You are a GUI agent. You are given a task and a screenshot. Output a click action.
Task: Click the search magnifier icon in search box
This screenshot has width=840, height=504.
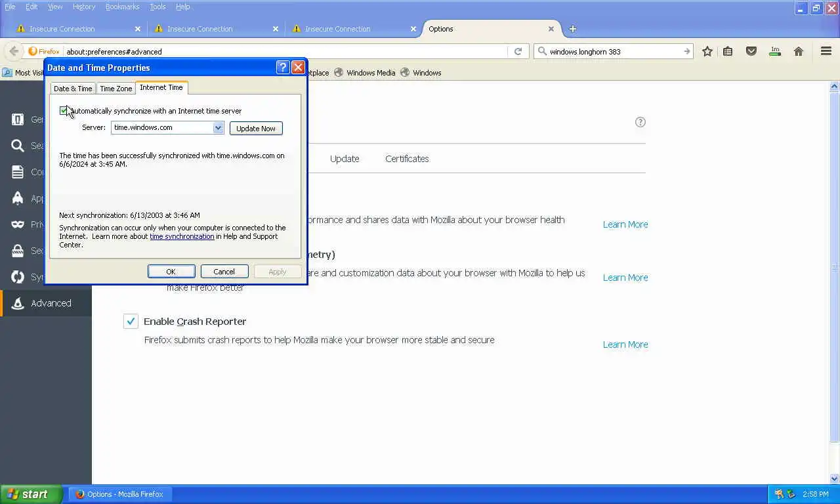point(542,51)
